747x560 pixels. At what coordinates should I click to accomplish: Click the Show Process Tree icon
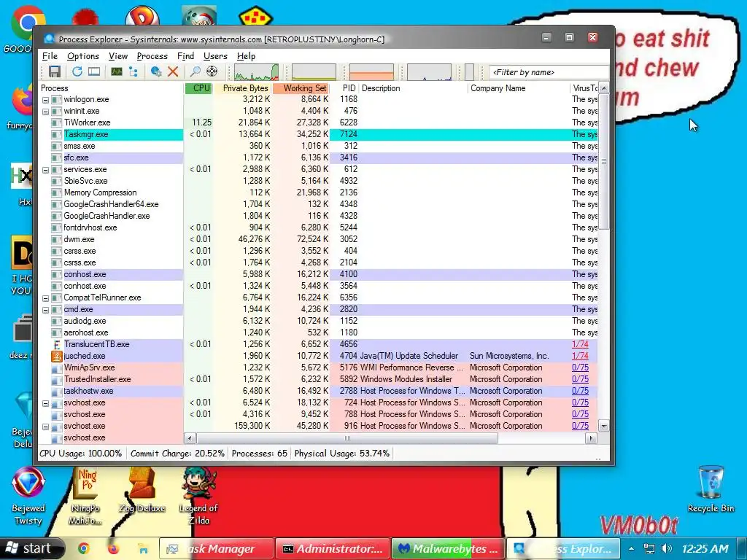(x=133, y=72)
